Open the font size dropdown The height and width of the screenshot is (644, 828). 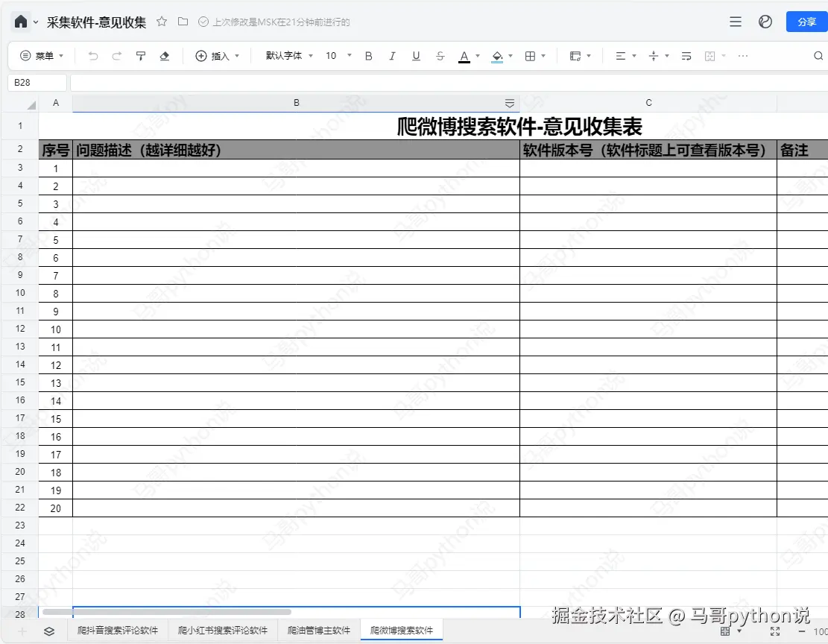336,55
